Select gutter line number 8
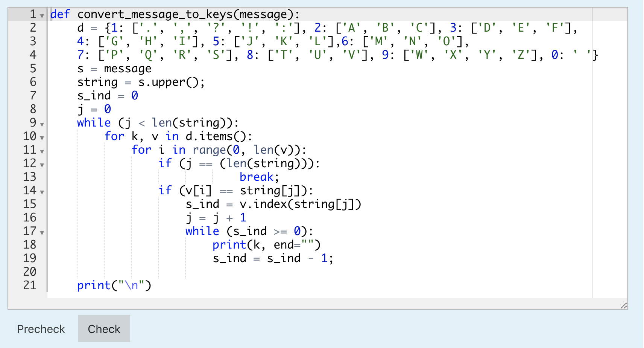The width and height of the screenshot is (644, 348). pyautogui.click(x=33, y=109)
